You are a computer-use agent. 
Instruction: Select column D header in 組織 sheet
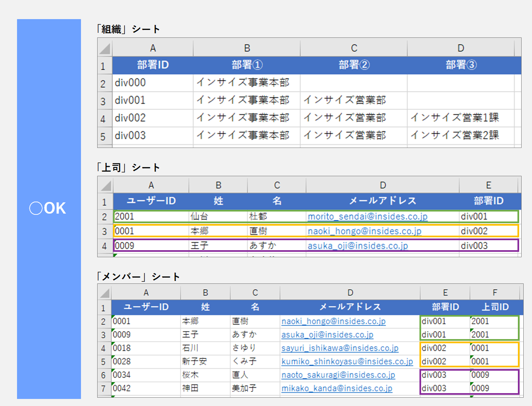pos(461,48)
